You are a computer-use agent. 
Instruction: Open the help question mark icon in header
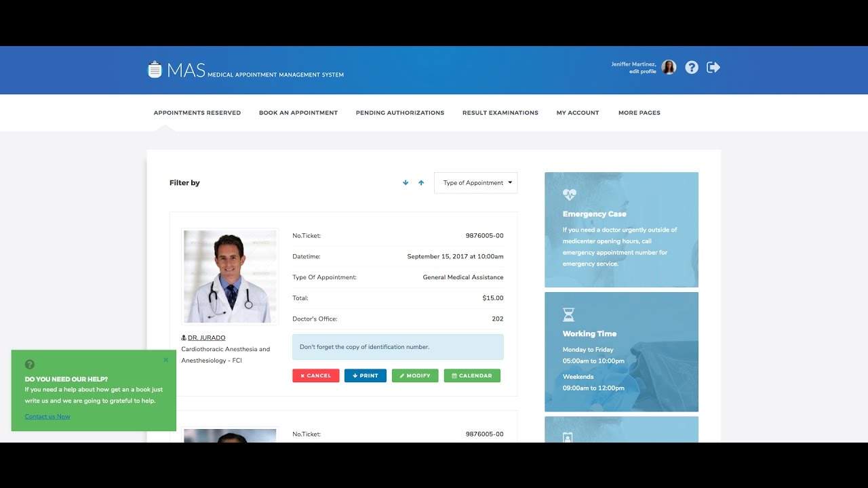click(691, 67)
